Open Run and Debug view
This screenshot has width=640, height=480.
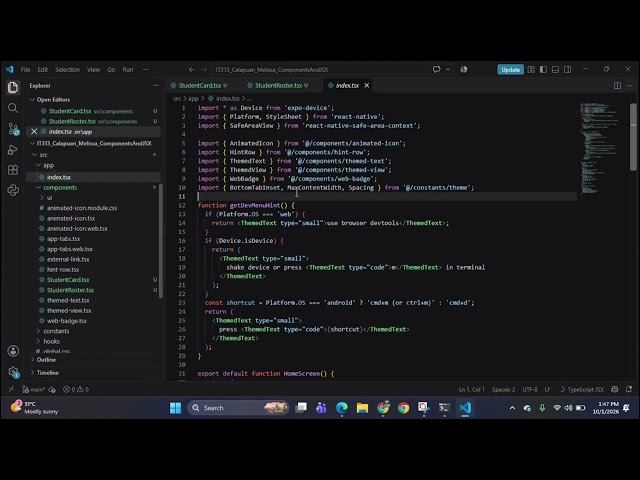click(x=13, y=149)
